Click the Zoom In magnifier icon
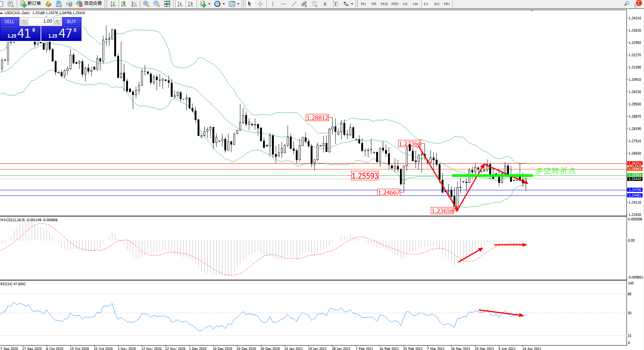 pyautogui.click(x=146, y=4)
